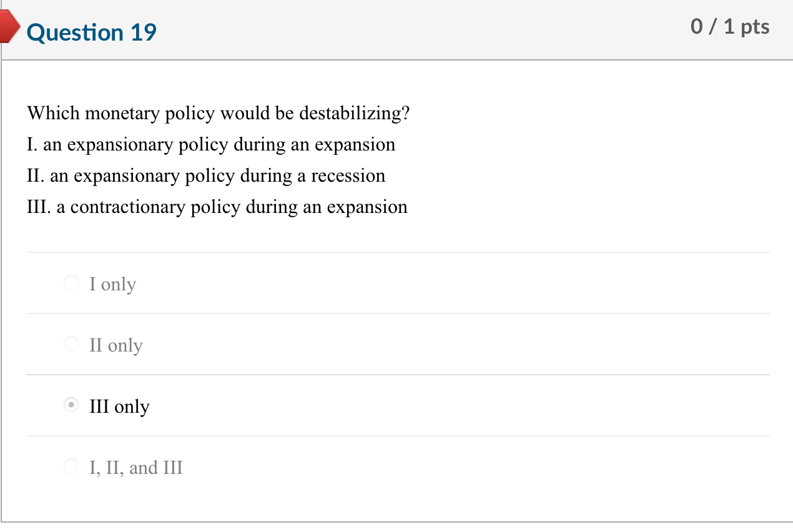793x532 pixels.
Task: Select the 'II only' radio button
Action: (x=71, y=343)
